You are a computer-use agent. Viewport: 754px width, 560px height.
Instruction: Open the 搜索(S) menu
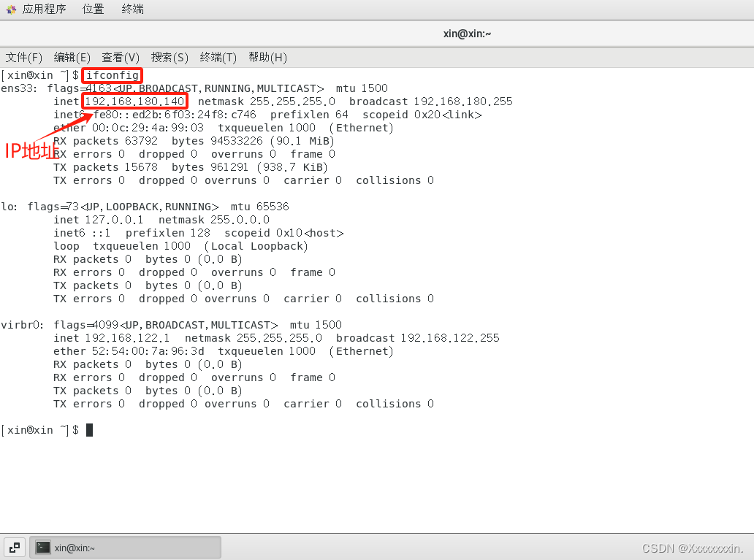tap(170, 58)
